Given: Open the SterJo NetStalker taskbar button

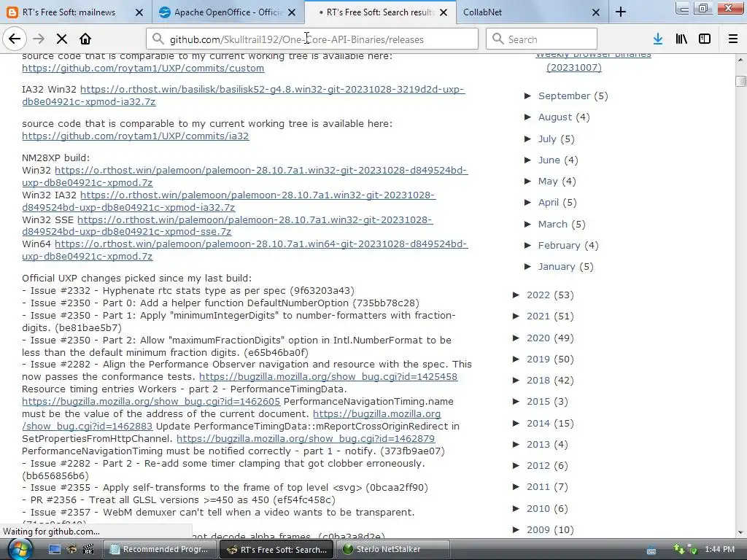Looking at the screenshot, I should pos(393,550).
